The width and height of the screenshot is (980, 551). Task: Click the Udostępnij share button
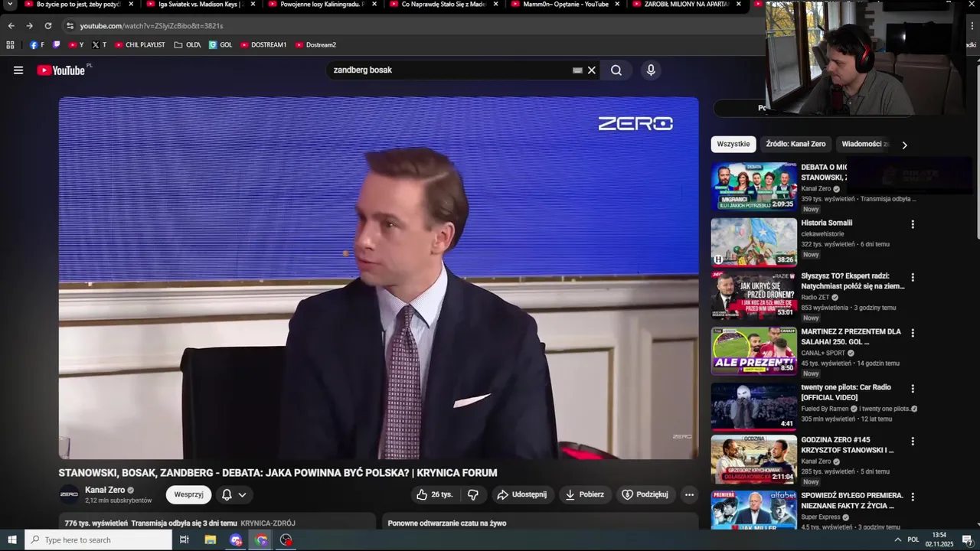coord(523,494)
